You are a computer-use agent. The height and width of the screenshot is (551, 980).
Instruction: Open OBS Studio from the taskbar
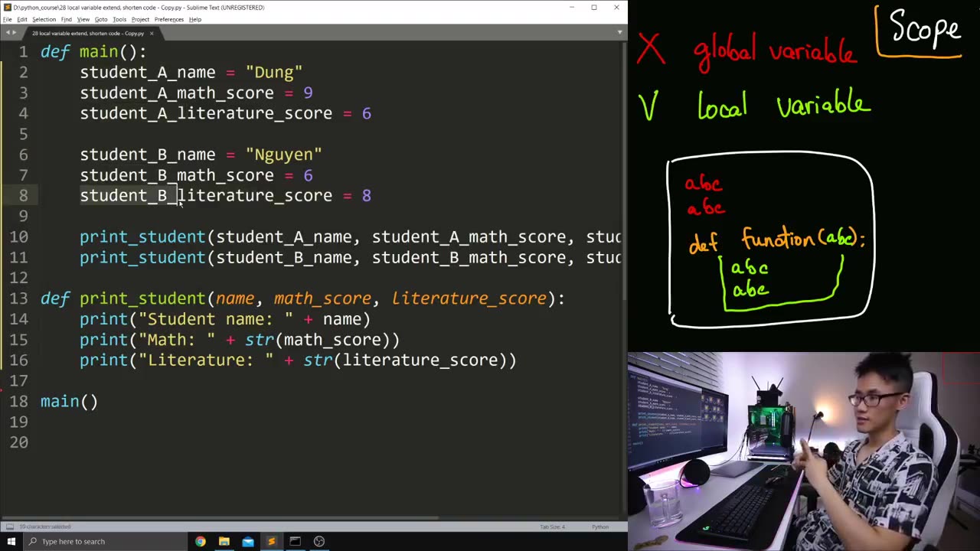pos(318,541)
